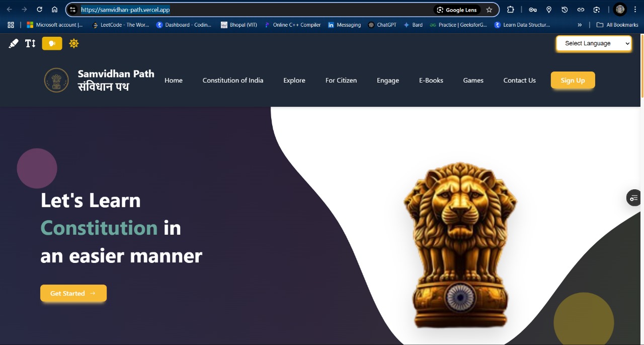Click the browser forward arrow
The height and width of the screenshot is (345, 644).
click(24, 10)
